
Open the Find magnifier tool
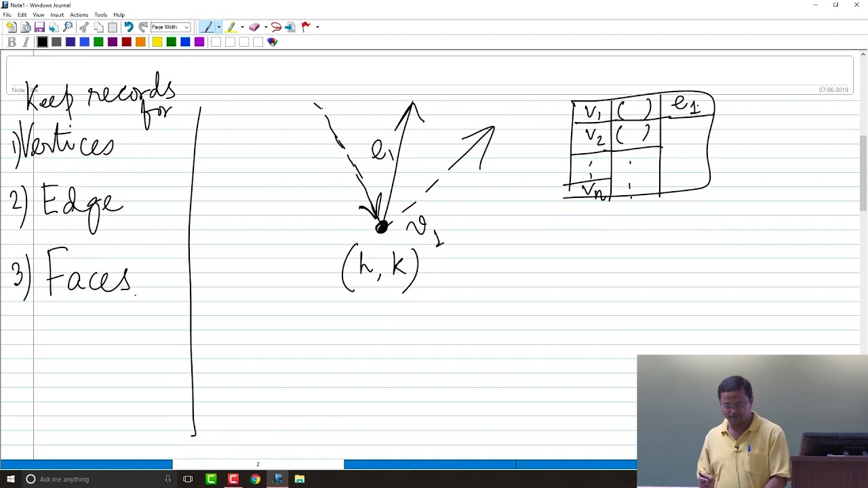coord(68,27)
